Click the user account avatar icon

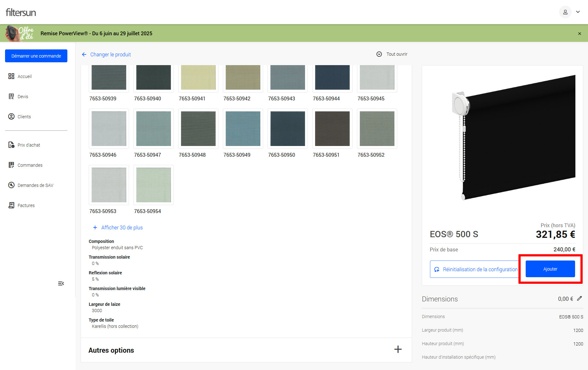click(x=565, y=12)
